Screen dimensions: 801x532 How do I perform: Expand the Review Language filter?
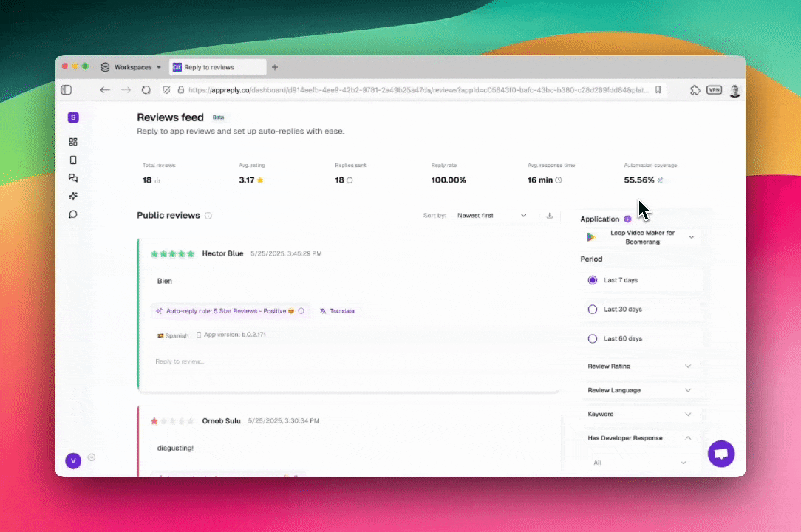pyautogui.click(x=640, y=390)
